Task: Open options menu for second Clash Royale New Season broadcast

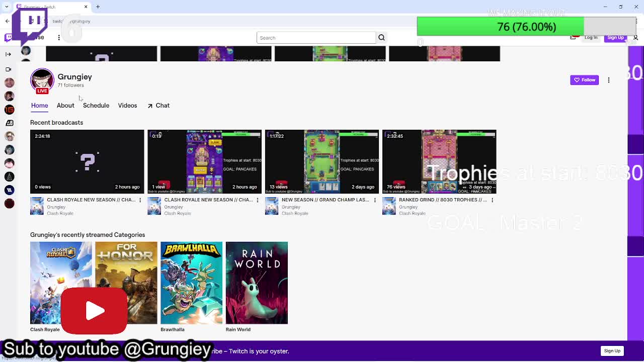Action: [x=257, y=200]
